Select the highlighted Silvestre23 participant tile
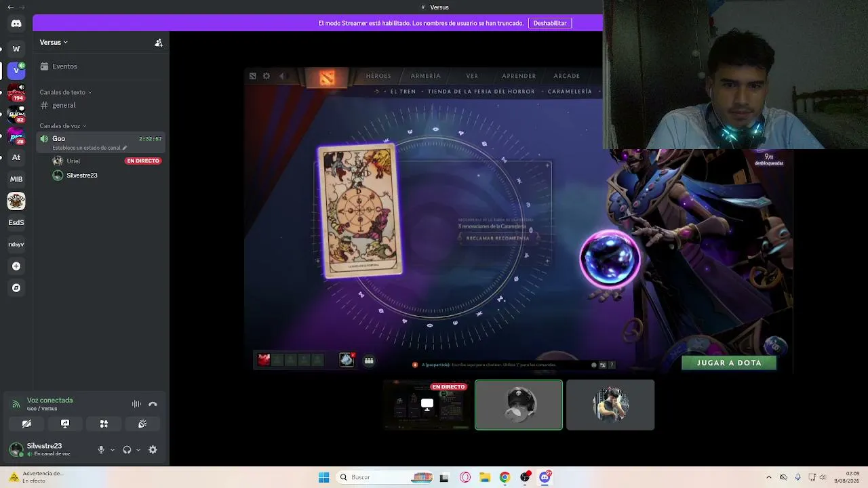 click(519, 405)
